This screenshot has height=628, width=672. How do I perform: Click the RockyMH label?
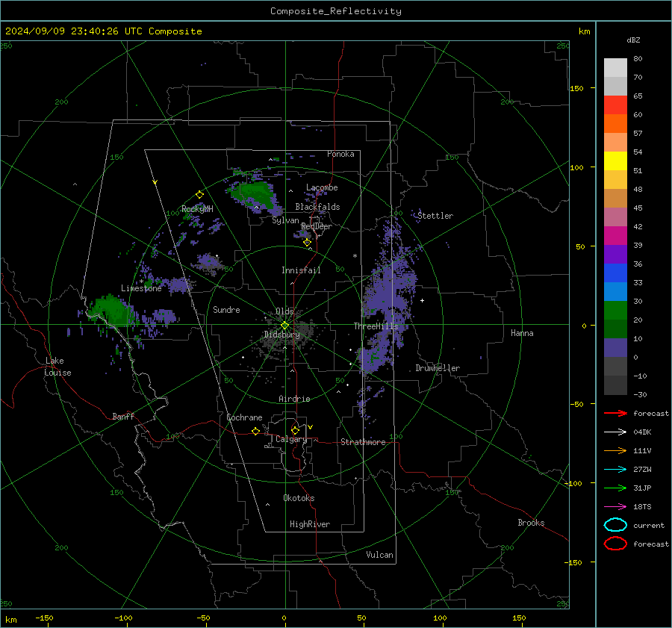tap(197, 209)
